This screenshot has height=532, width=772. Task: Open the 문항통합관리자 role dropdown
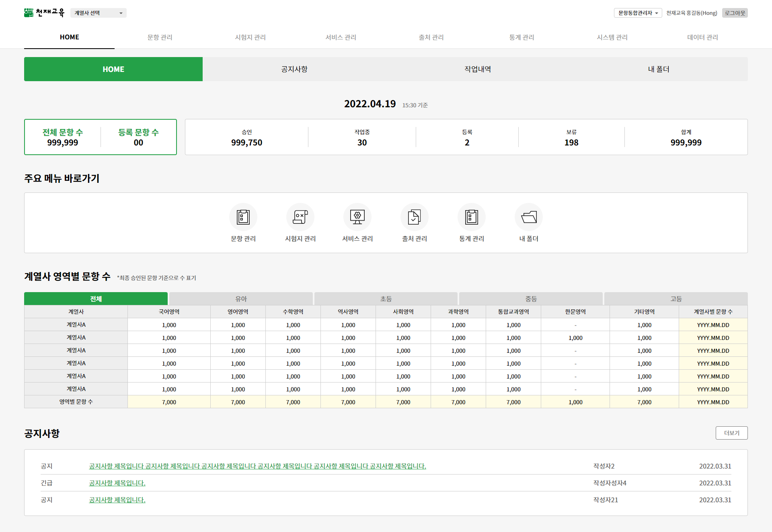(x=638, y=13)
